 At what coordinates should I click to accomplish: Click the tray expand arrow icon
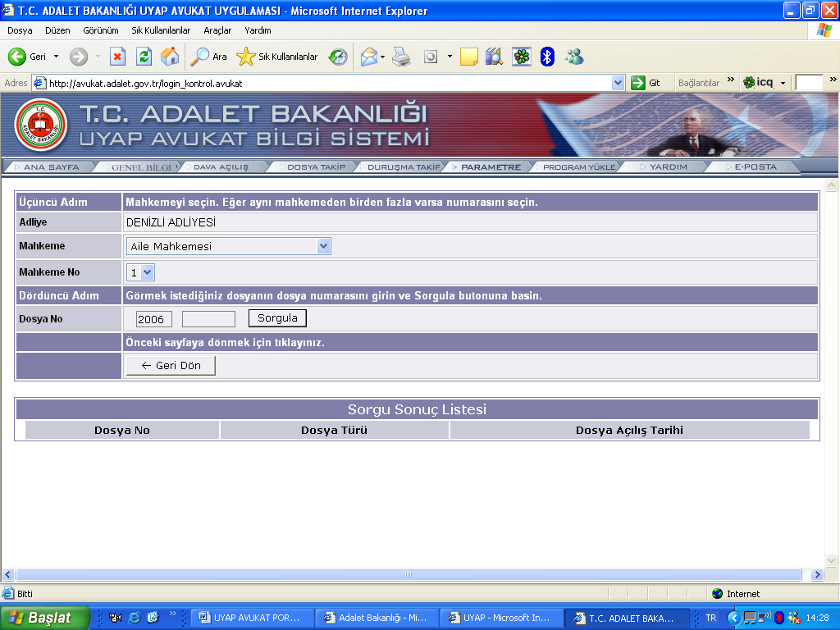coord(734,618)
